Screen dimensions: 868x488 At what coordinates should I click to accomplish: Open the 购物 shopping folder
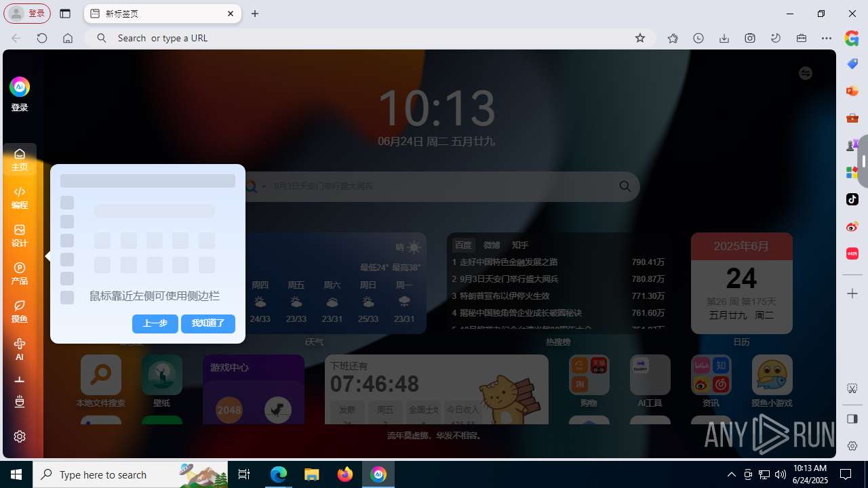coord(589,375)
